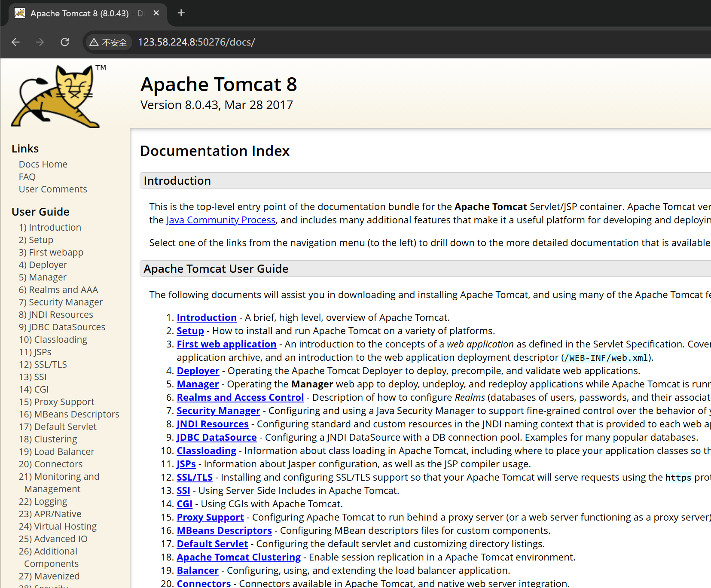Select the Apache Tomcat 8 (8.0.43) tab
The width and height of the screenshot is (711, 588).
(x=88, y=13)
